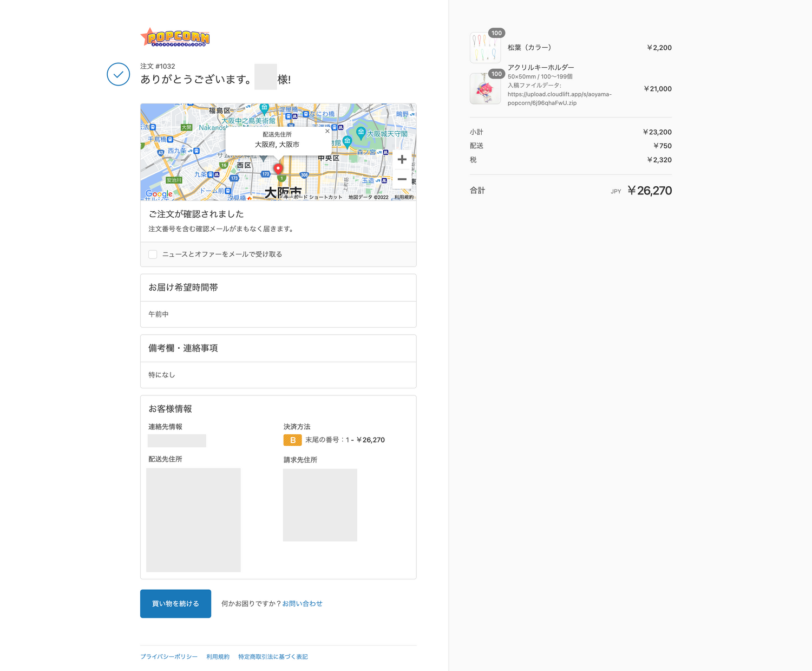The height and width of the screenshot is (671, 812).
Task: Click the POPCORN store logo
Action: click(175, 37)
